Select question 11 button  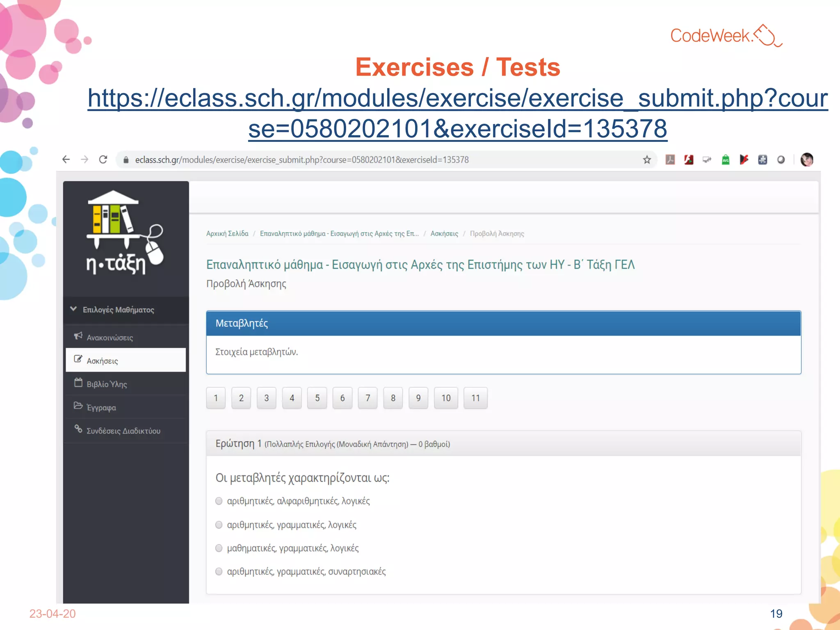pyautogui.click(x=476, y=398)
